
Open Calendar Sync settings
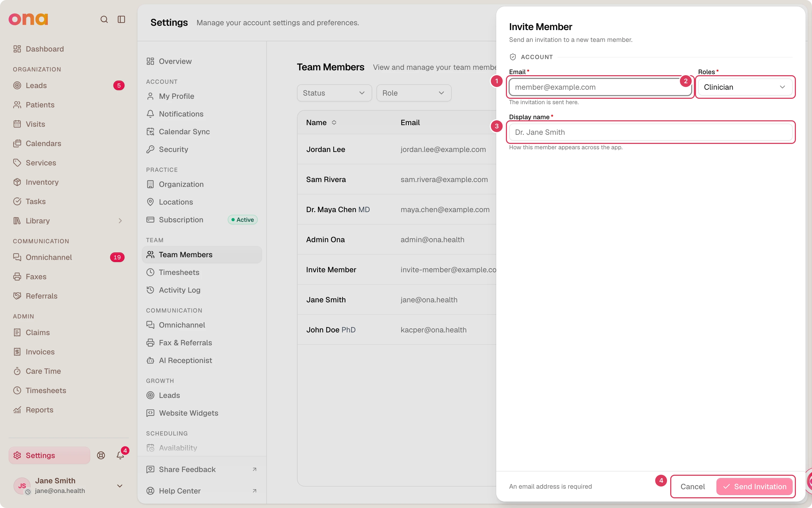pos(202,132)
